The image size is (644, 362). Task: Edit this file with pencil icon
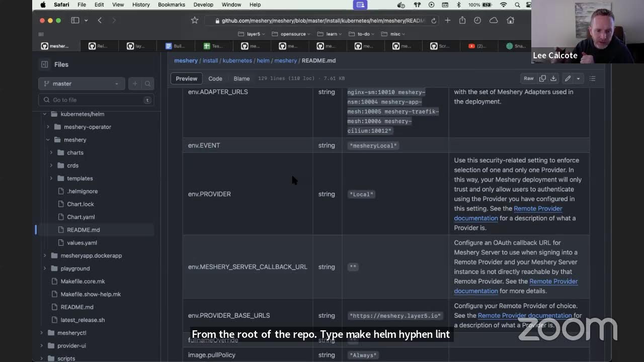point(568,78)
